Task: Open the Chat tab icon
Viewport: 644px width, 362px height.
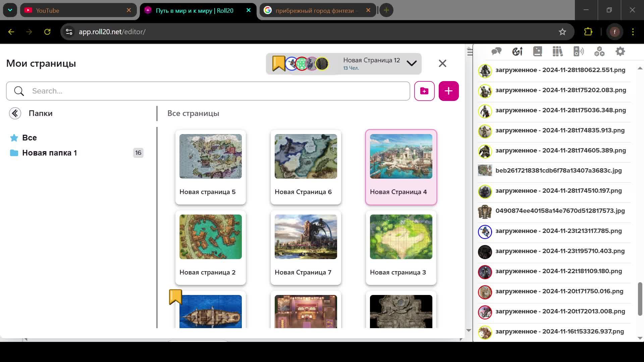Action: click(x=496, y=51)
